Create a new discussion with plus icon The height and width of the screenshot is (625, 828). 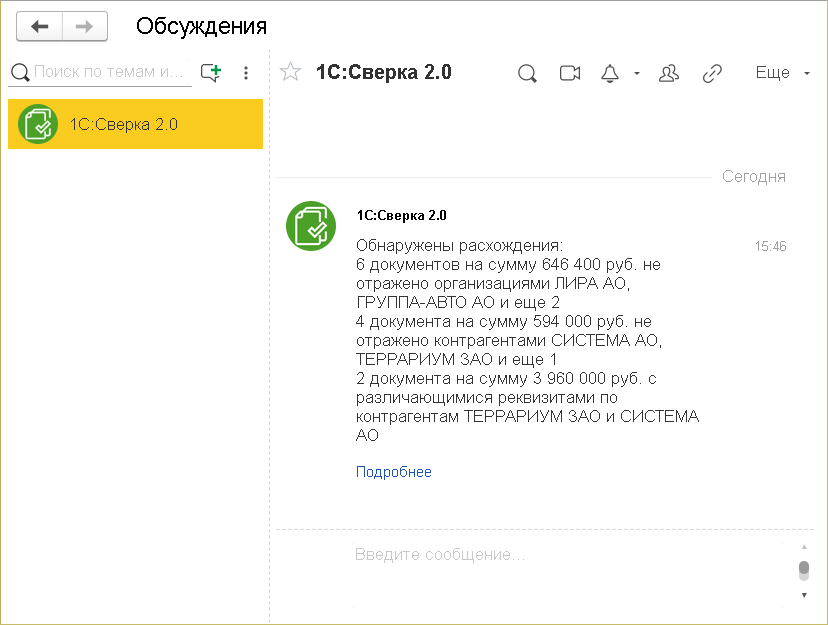pos(211,72)
